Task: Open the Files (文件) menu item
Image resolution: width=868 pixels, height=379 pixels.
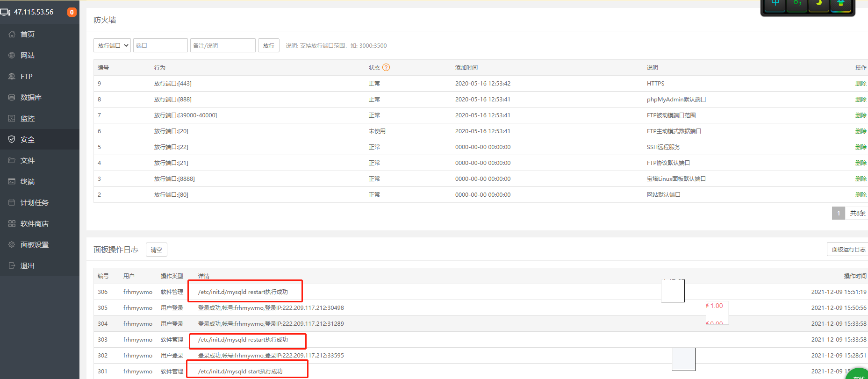Action: click(27, 160)
